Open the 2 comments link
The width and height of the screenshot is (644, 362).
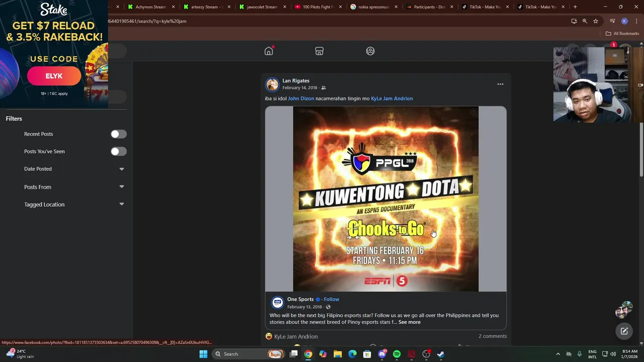493,336
